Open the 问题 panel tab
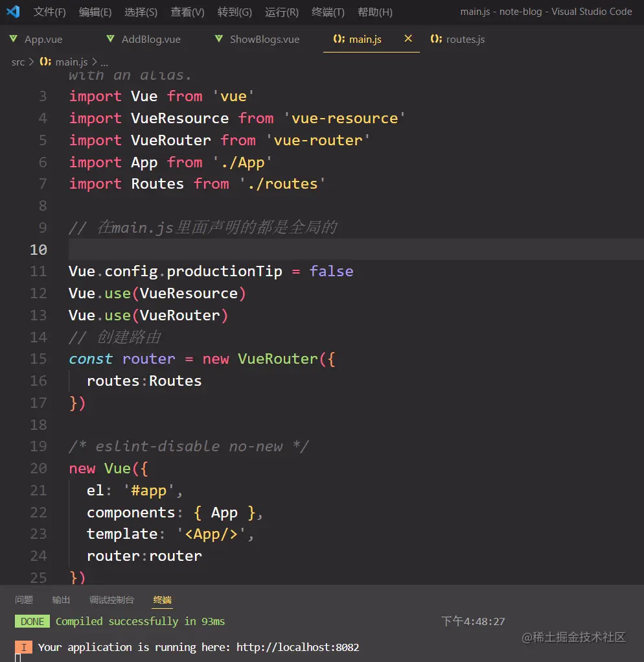 pyautogui.click(x=24, y=600)
